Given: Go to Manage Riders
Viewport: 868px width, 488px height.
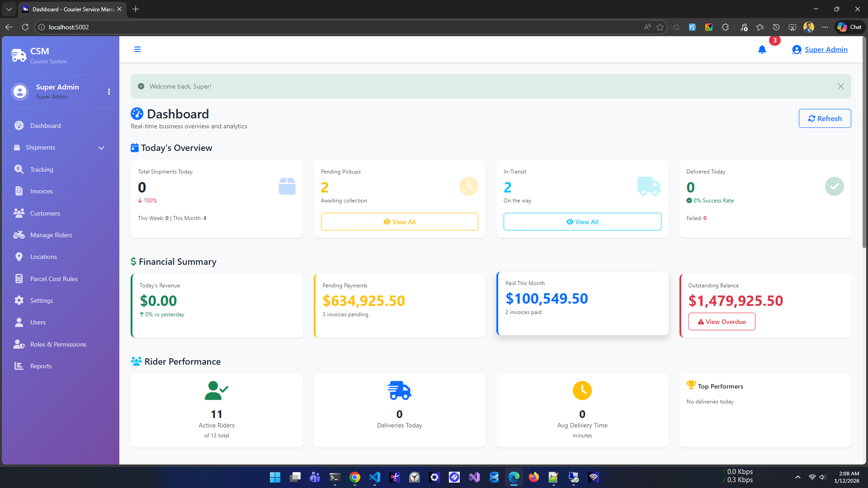Looking at the screenshot, I should (51, 235).
